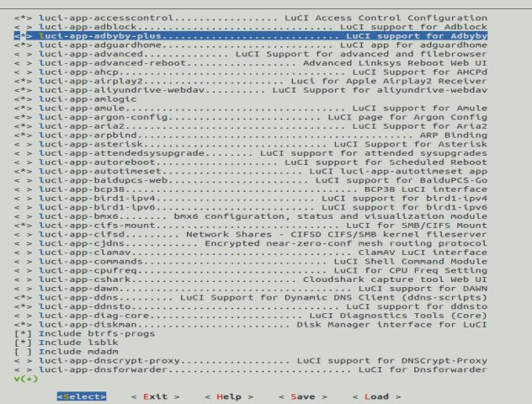This screenshot has width=532, height=404.
Task: Toggle the luci-app-diskman selection marker
Action: (x=23, y=325)
